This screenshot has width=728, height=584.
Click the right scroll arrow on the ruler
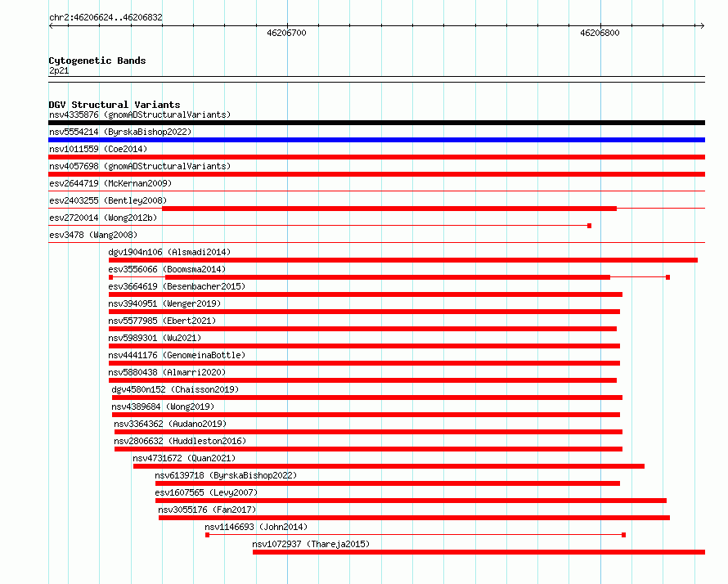click(702, 26)
